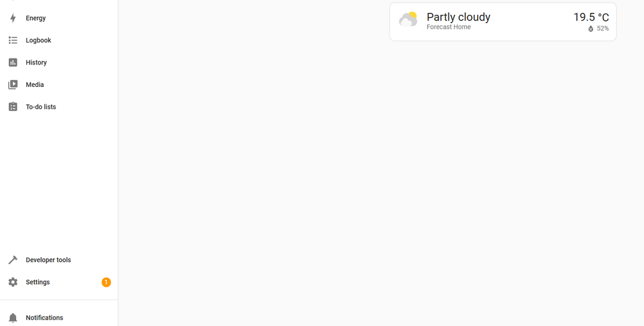The image size is (644, 326).
Task: Click the Developer tools hammer icon
Action: [13, 260]
